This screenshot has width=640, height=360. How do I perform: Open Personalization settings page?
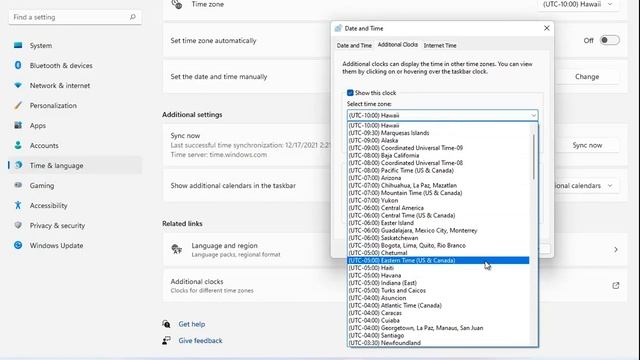click(x=75, y=105)
